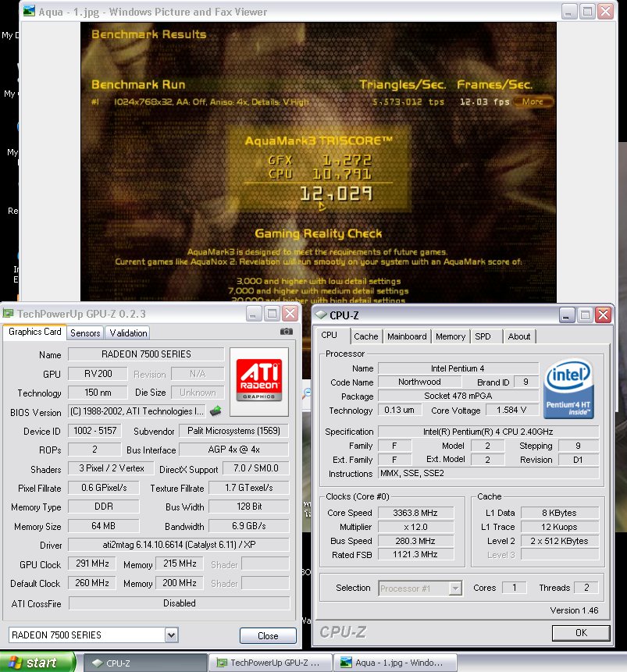Click the Bus Speed value 280.3 MHz
Screen dimensions: 627x672
[x=415, y=541]
